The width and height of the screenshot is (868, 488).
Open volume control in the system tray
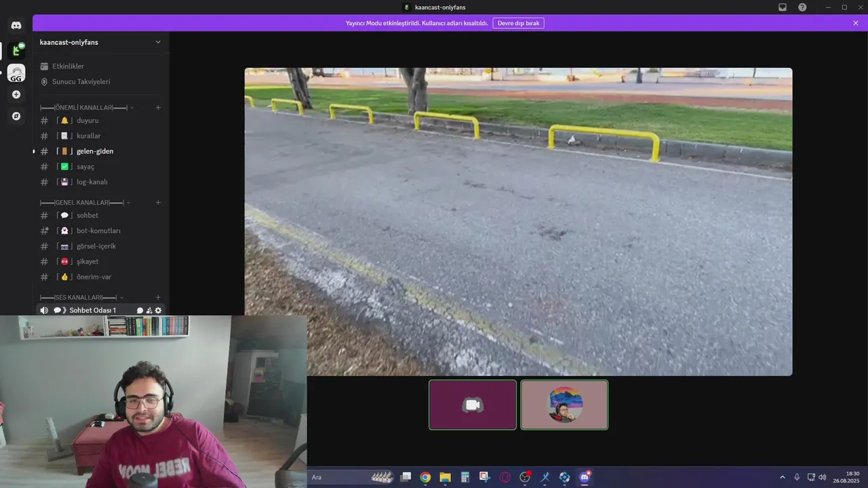(823, 477)
